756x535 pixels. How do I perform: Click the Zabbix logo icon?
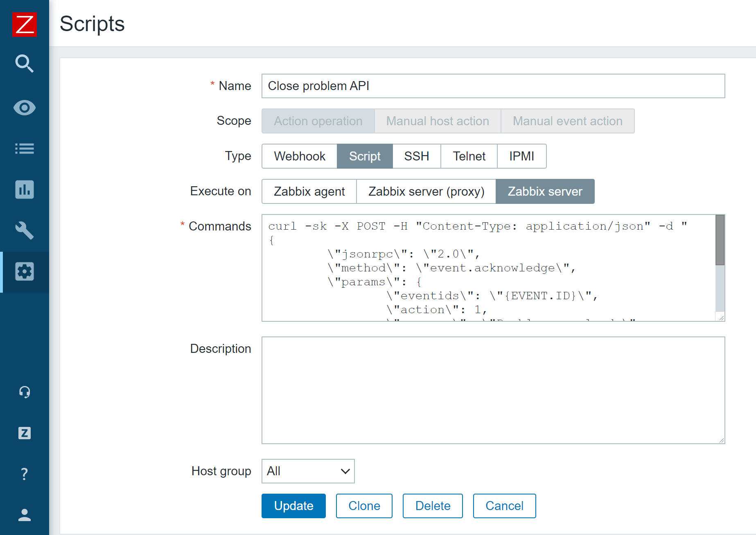(x=25, y=24)
